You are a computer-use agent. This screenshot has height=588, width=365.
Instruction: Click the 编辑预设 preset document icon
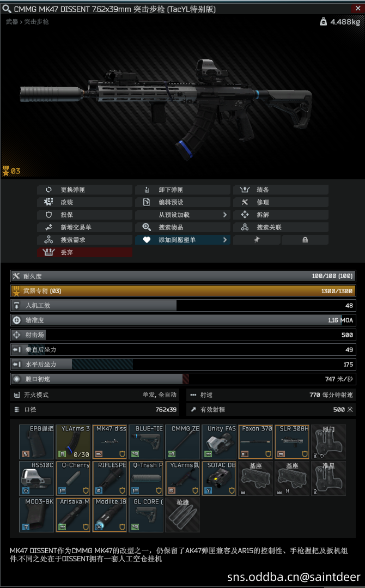point(147,202)
